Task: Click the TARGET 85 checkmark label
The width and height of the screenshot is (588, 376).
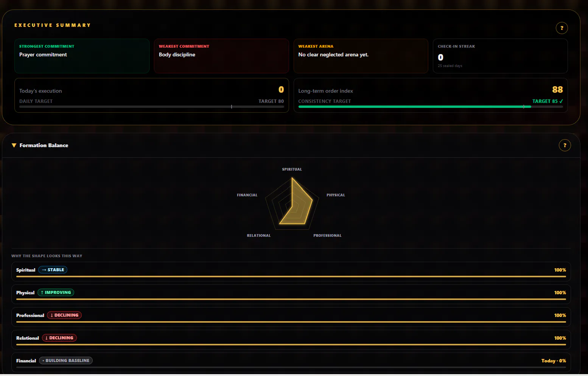Action: pyautogui.click(x=548, y=101)
